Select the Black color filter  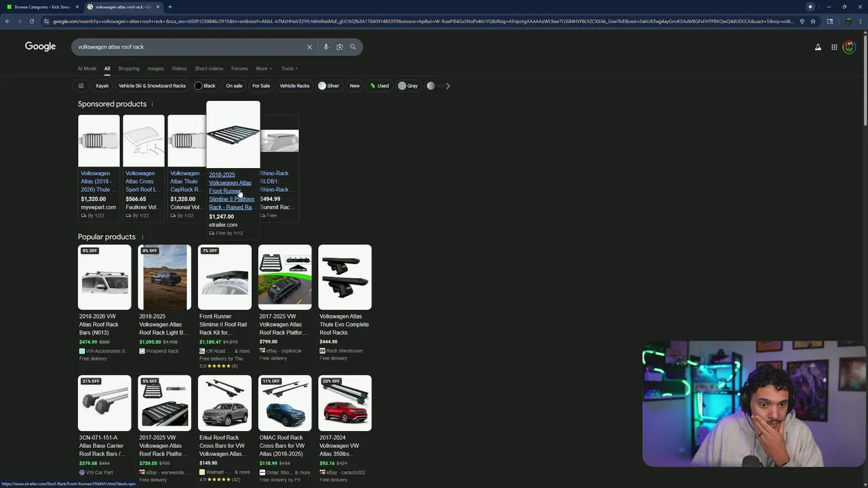tap(205, 86)
